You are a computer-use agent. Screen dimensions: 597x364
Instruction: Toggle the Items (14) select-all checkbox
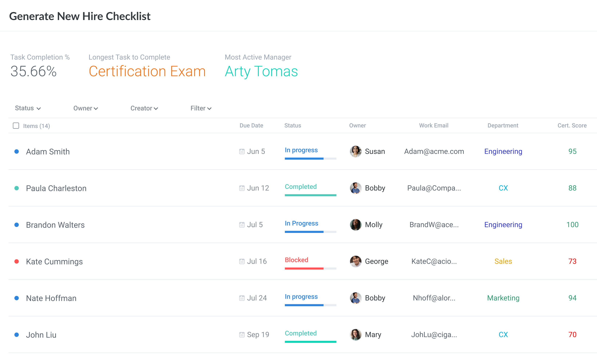[x=16, y=126]
